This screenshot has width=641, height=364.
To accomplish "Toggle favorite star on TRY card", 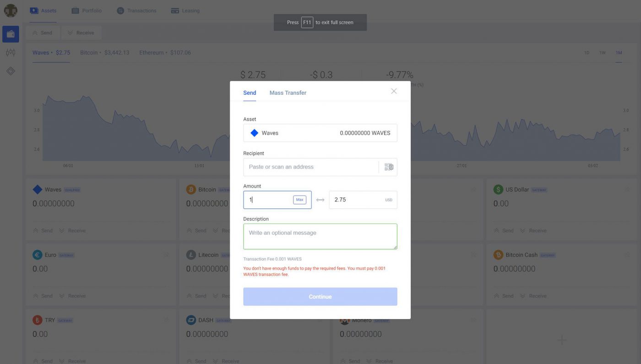I will (x=166, y=321).
